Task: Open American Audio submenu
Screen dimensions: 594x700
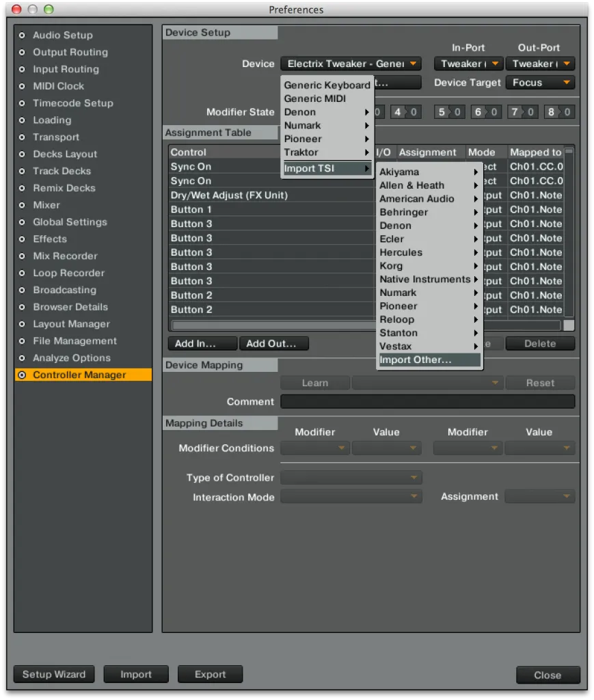Action: (429, 199)
